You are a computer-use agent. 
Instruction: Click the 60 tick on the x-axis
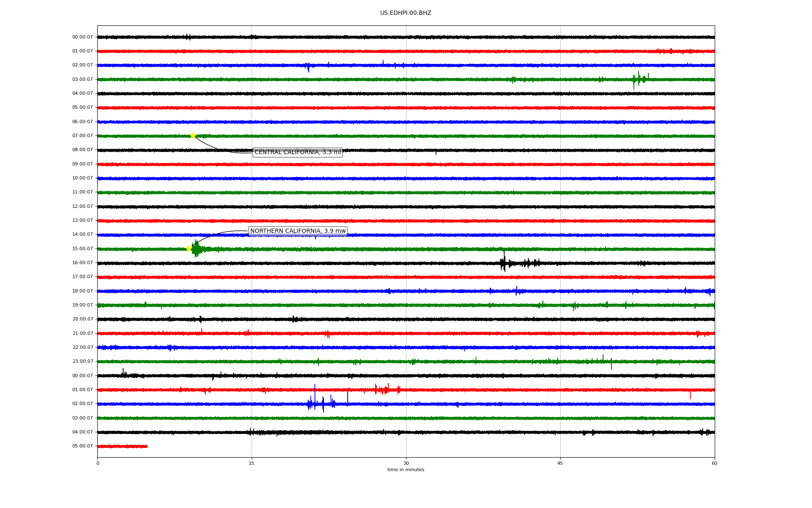point(714,463)
